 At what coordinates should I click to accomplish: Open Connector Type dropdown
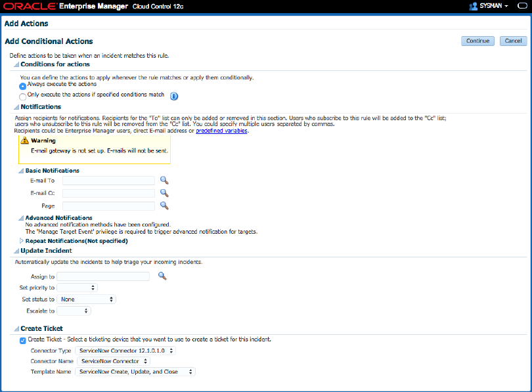pyautogui.click(x=125, y=351)
